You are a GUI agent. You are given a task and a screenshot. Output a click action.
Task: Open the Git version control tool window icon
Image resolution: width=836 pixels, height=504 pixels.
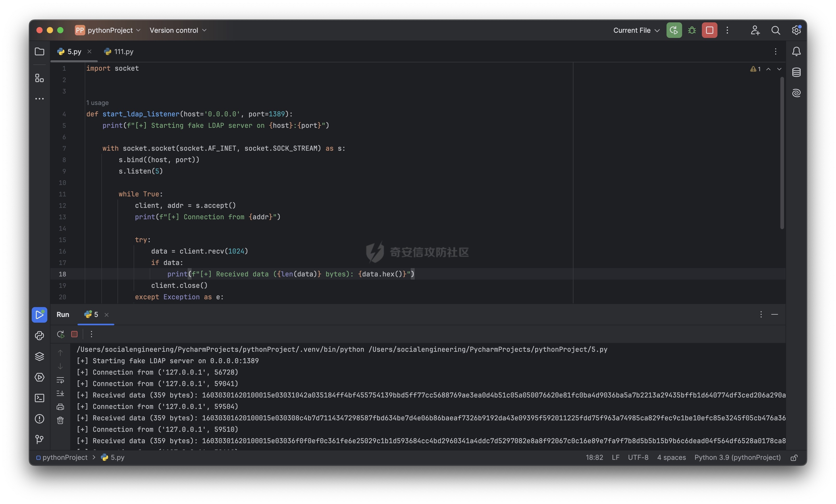tap(39, 440)
